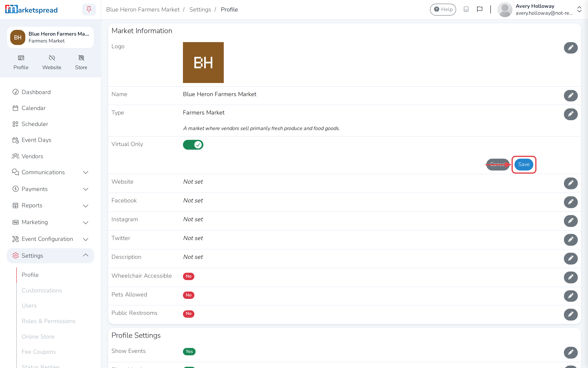
Task: Edit the Website field
Action: click(x=570, y=183)
